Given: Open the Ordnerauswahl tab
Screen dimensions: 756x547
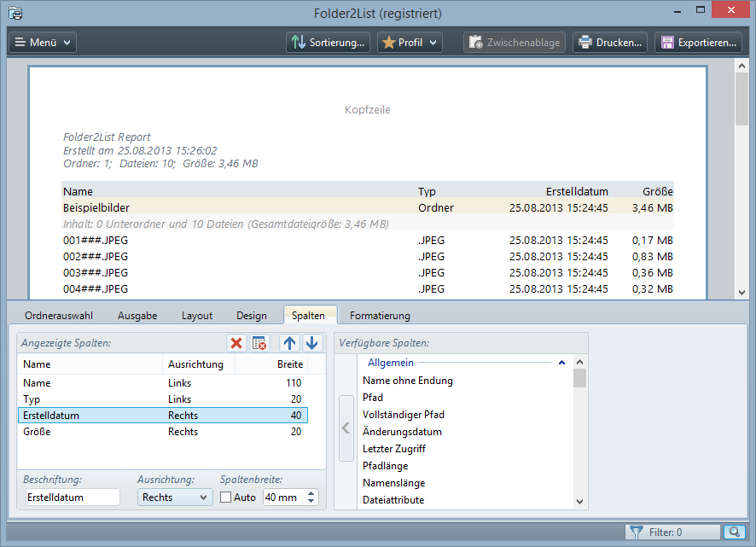Looking at the screenshot, I should (x=59, y=316).
